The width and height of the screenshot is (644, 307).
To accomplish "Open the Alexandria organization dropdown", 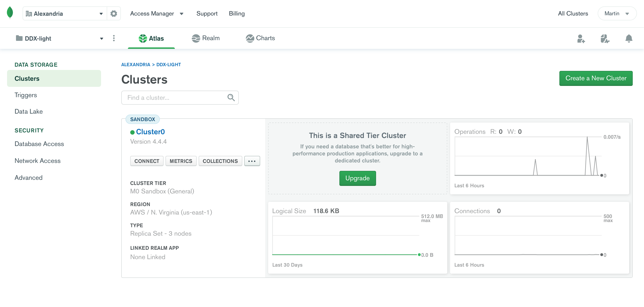I will click(x=65, y=13).
